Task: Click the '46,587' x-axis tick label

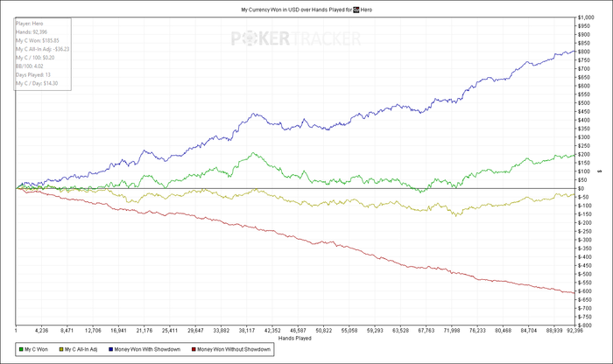Action: 299,331
